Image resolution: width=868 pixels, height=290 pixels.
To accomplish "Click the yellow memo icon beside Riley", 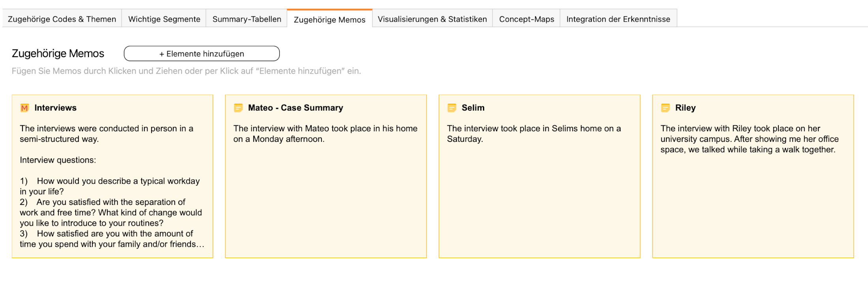I will pos(665,108).
